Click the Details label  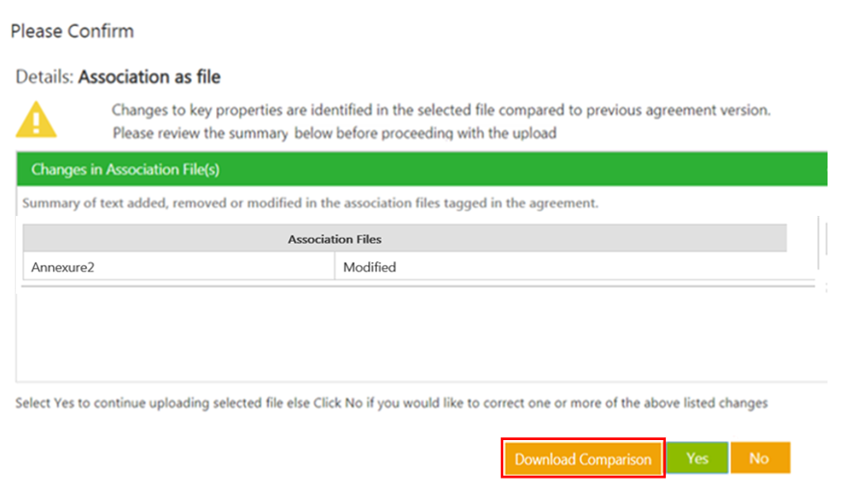(44, 77)
